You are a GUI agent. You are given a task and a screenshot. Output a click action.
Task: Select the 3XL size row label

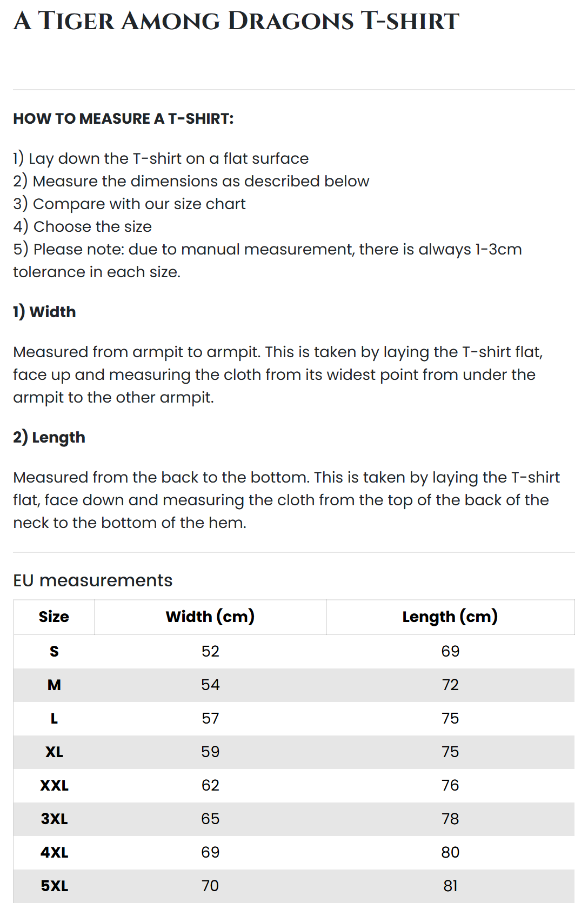click(54, 819)
